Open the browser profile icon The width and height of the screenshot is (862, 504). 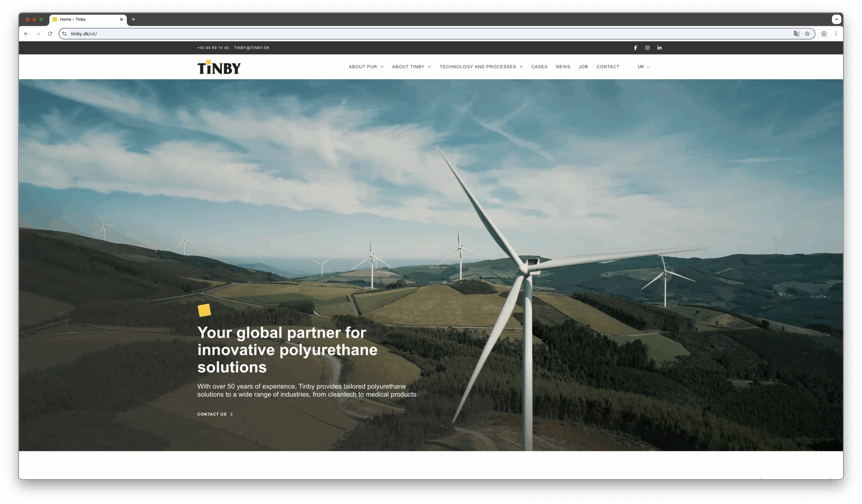click(x=824, y=34)
